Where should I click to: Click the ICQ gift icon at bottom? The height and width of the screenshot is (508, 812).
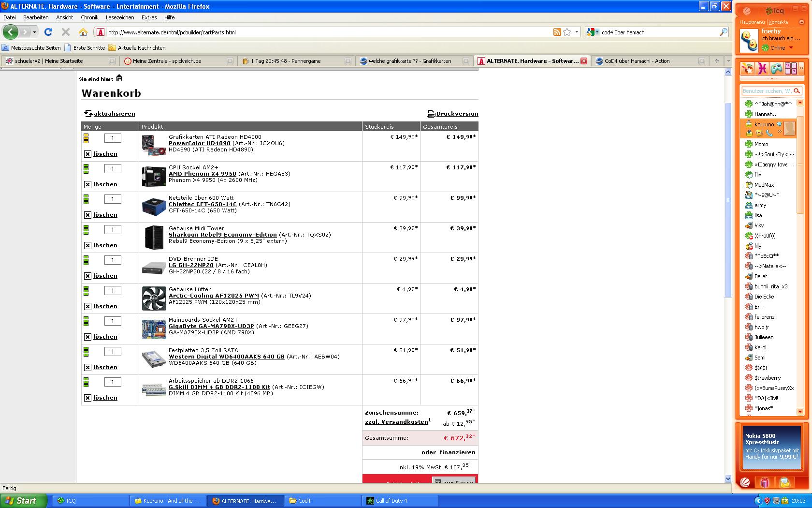click(765, 482)
